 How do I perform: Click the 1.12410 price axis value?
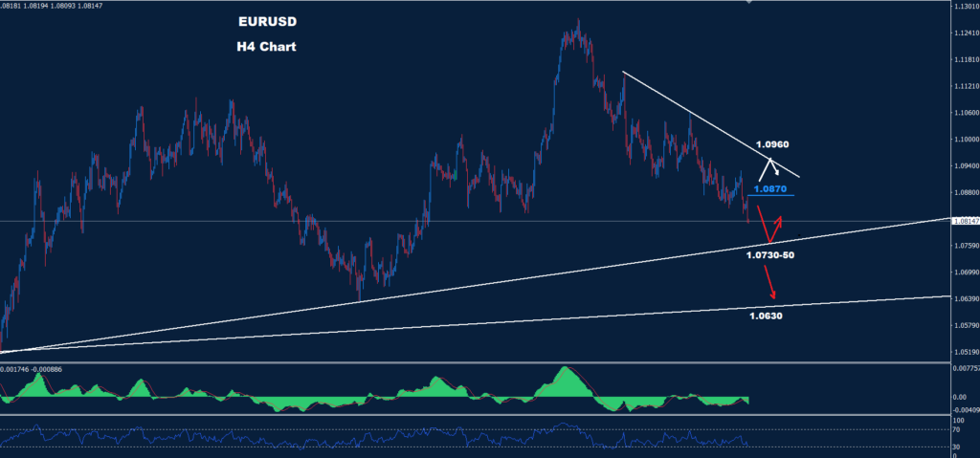pyautogui.click(x=967, y=33)
